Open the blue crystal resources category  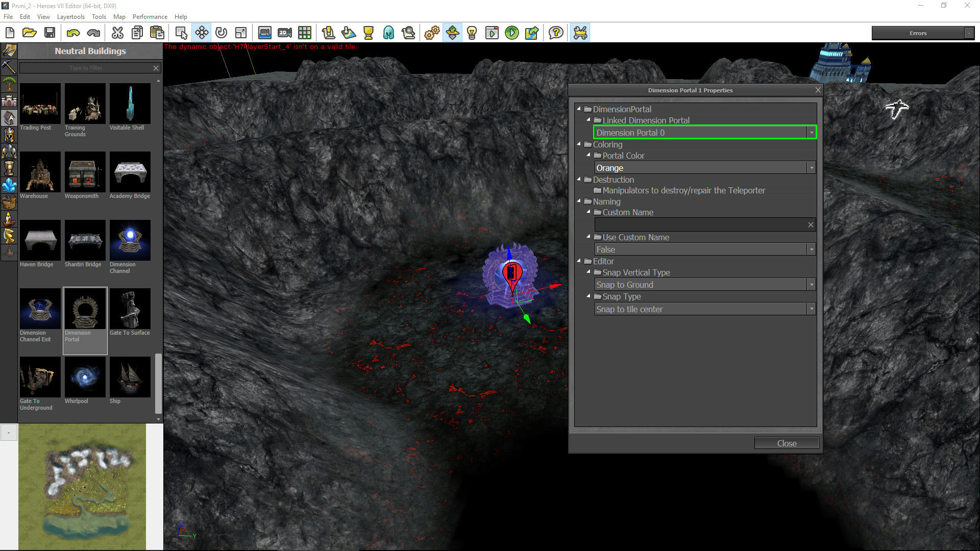pos(9,185)
